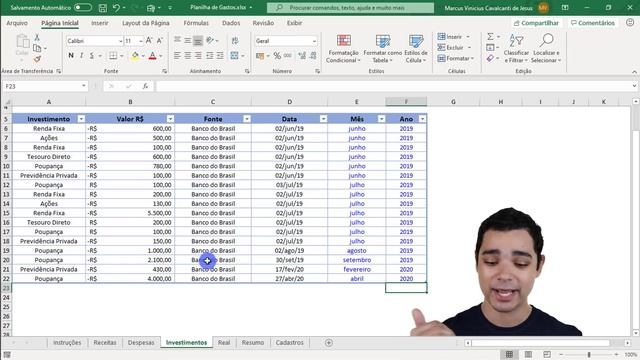640x360 pixels.
Task: Switch to Page Layout view icon
Action: click(528, 354)
